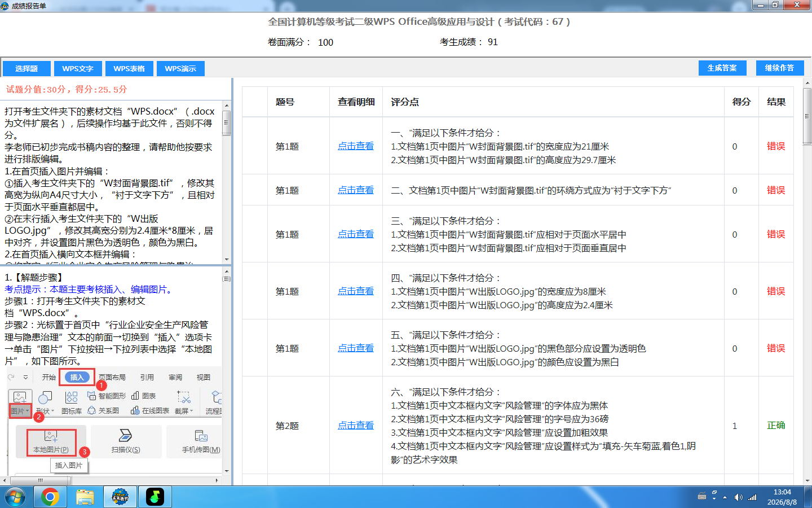
Task: Open the WPS文字 tab
Action: (78, 69)
